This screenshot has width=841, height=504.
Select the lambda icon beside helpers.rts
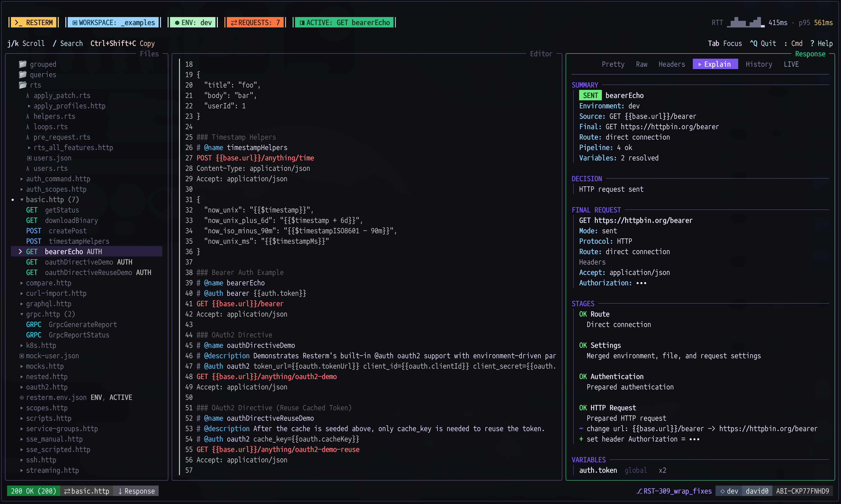point(28,116)
